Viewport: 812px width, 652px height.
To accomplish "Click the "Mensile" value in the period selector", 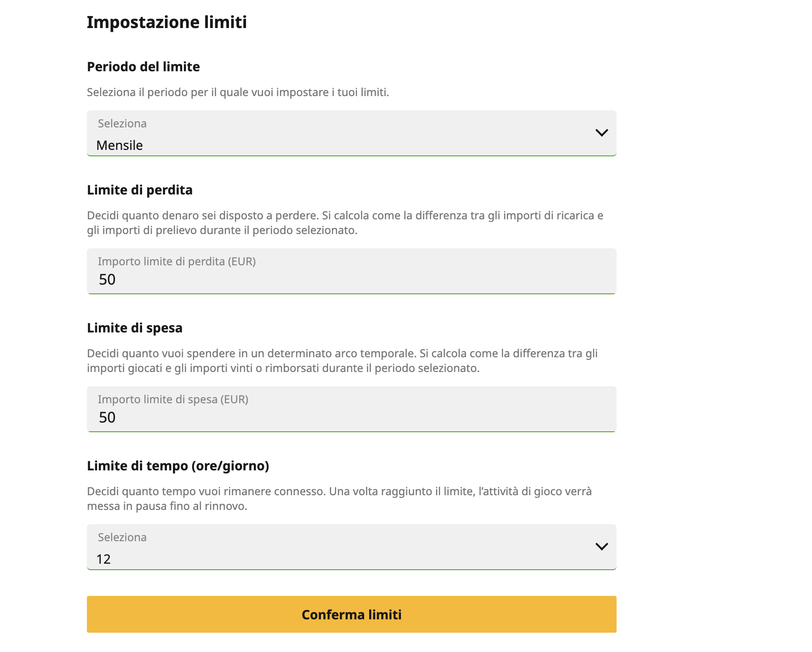I will click(x=120, y=145).
